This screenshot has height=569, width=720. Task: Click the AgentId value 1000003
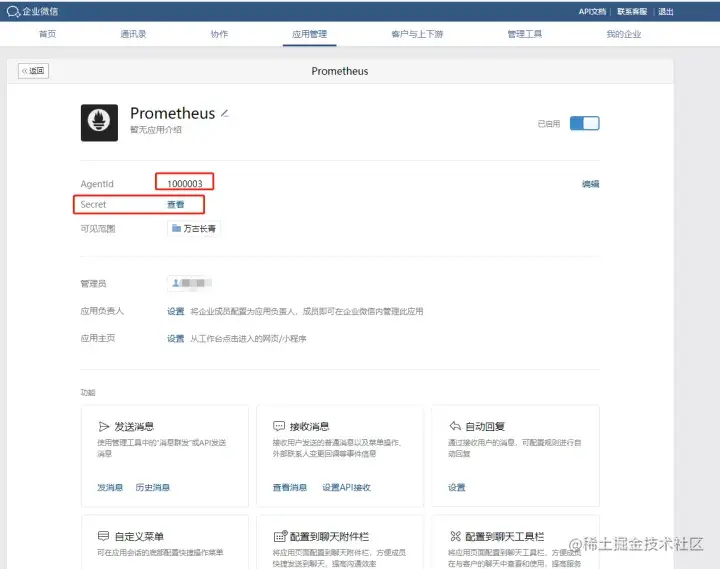click(185, 184)
